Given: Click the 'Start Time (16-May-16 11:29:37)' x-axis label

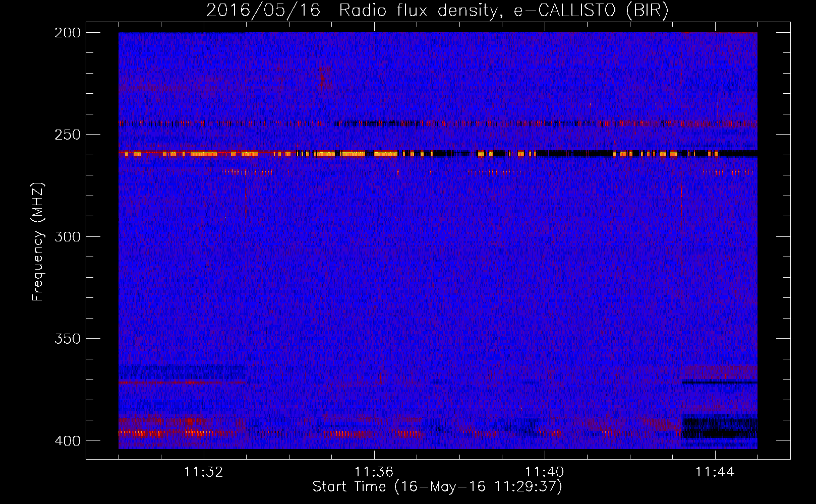Looking at the screenshot, I should [x=437, y=487].
